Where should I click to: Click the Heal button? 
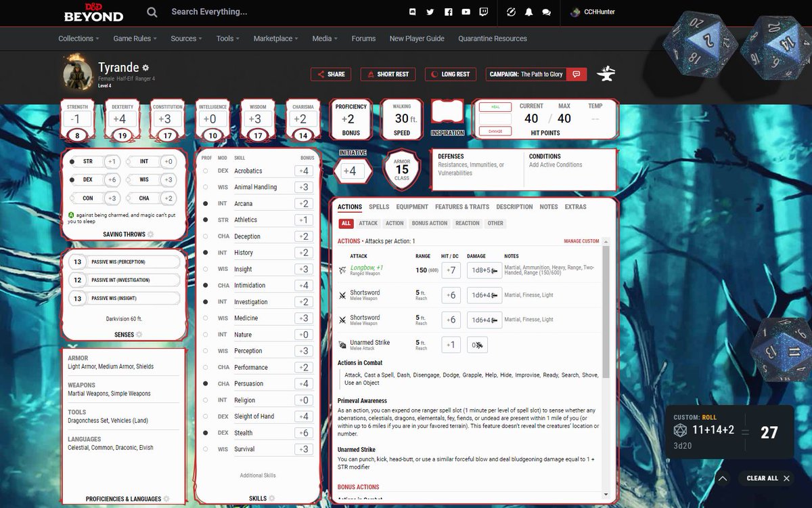(495, 107)
